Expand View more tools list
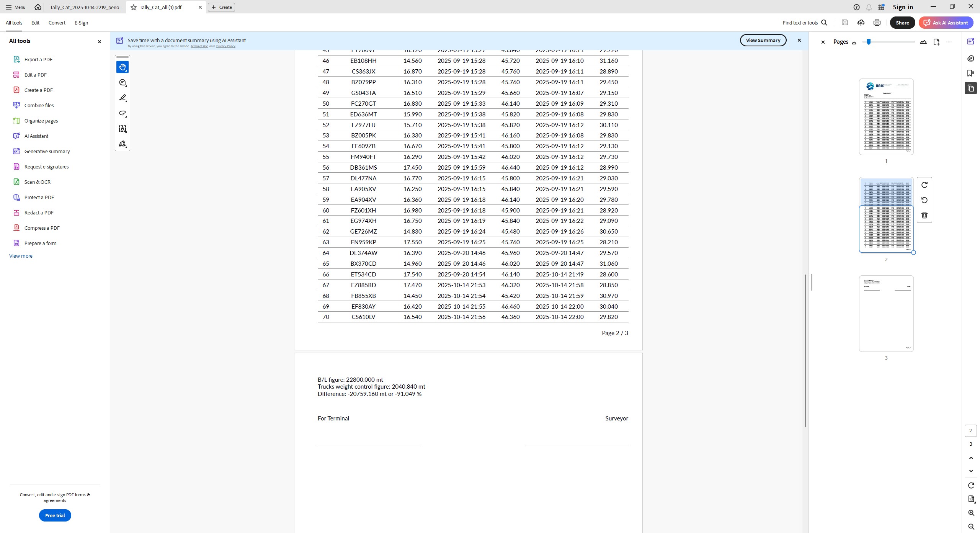Viewport: 980px width, 533px height. coord(21,256)
